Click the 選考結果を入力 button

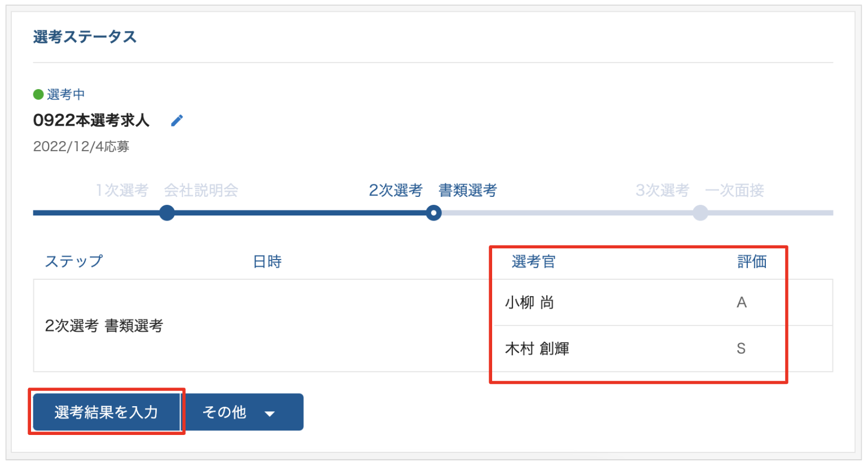(x=106, y=412)
